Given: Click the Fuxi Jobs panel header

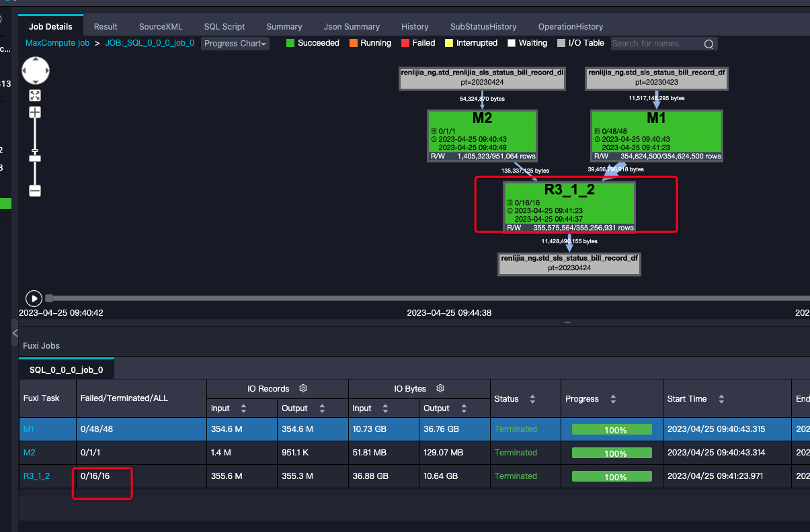Looking at the screenshot, I should (41, 345).
